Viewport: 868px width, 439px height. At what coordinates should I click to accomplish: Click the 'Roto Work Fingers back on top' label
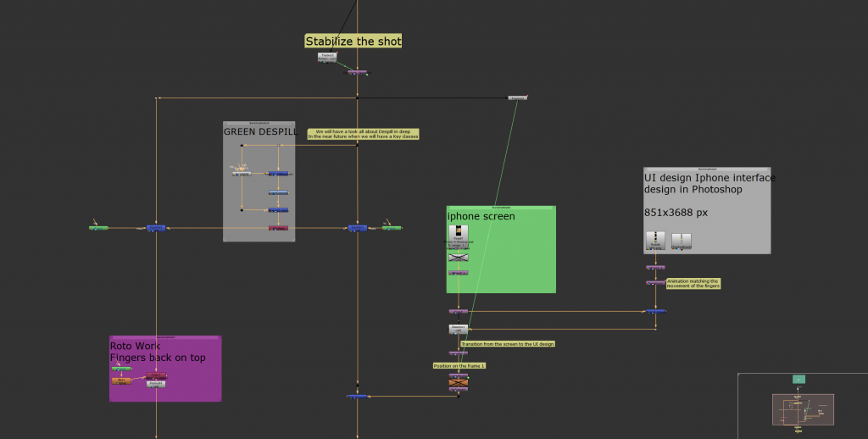(158, 352)
